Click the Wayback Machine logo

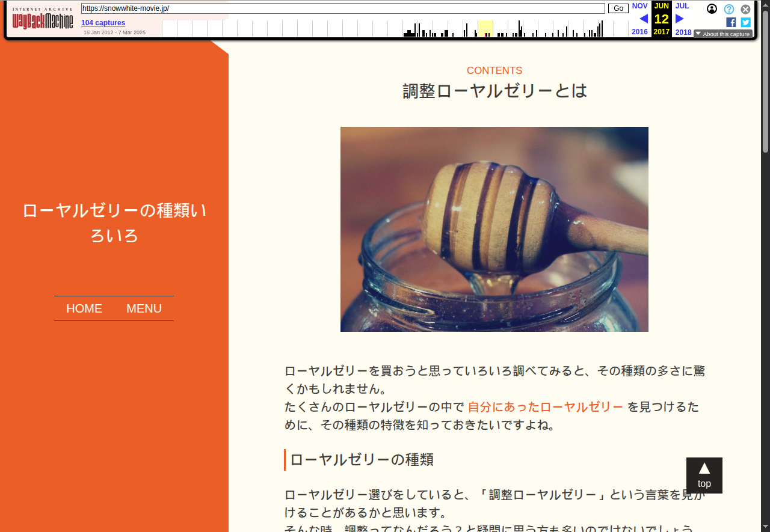click(43, 21)
